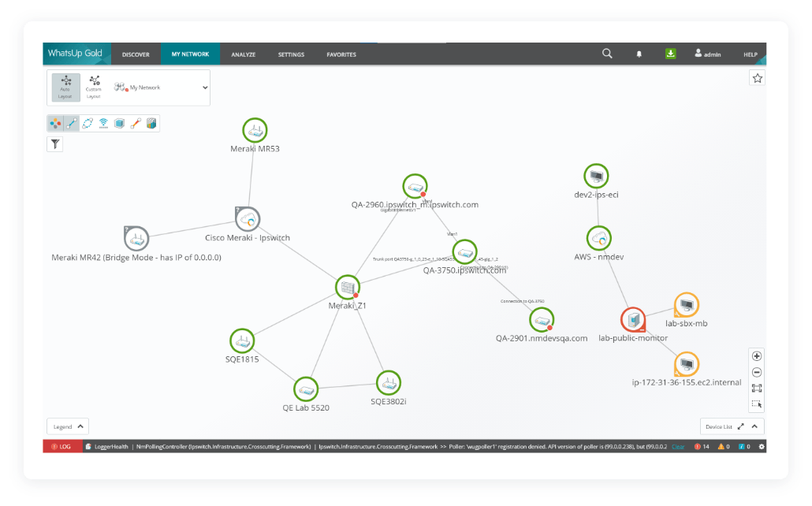Open search using the magnifier icon
The image size is (812, 506).
(x=606, y=53)
